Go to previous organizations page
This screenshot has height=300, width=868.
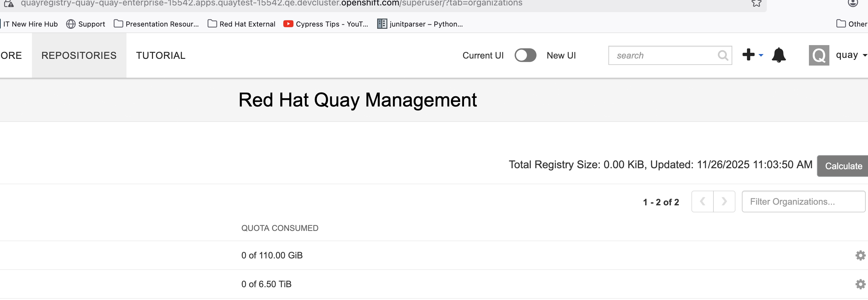(702, 202)
